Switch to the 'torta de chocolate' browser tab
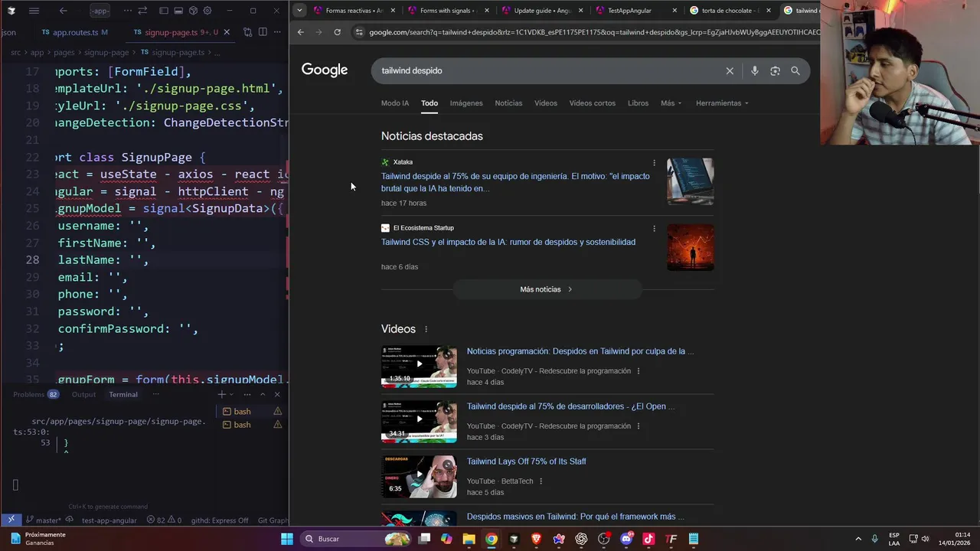This screenshot has height=551, width=980. click(730, 11)
